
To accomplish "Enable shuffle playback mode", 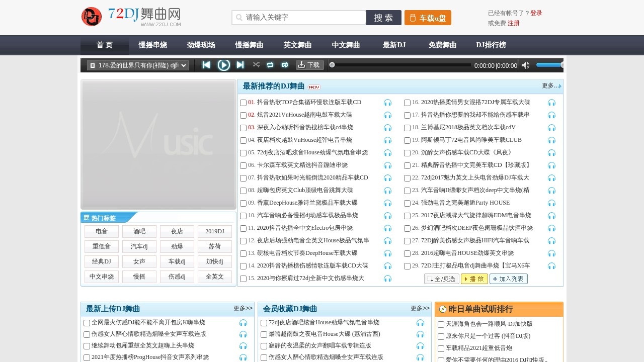I will 256,65.
